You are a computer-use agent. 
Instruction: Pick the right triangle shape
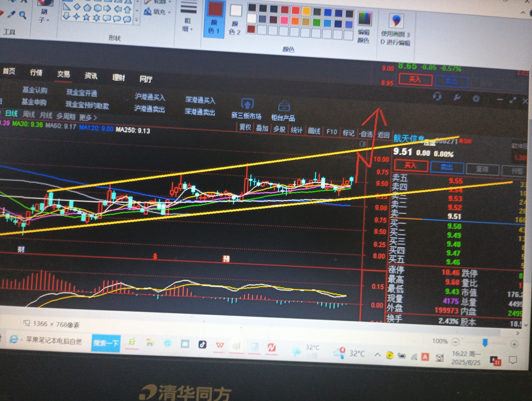[x=67, y=7]
